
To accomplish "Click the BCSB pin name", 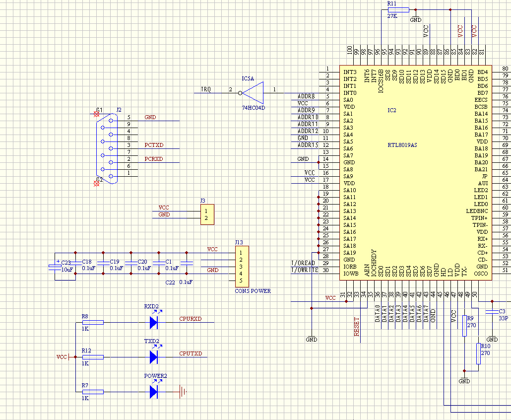I will coord(481,107).
